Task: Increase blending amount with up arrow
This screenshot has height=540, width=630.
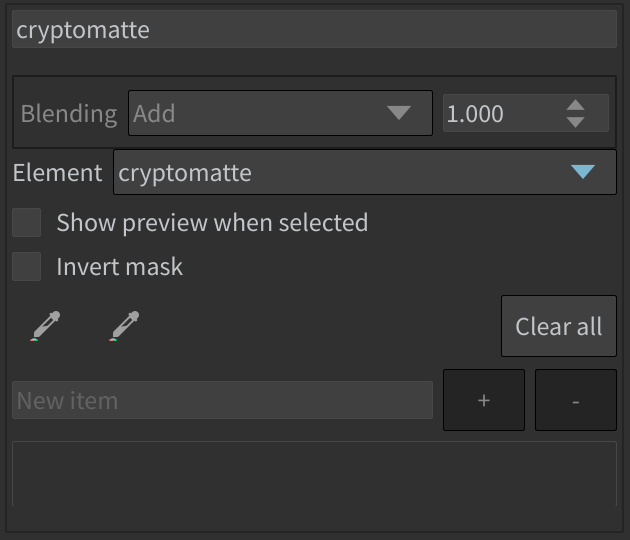Action: coord(575,105)
